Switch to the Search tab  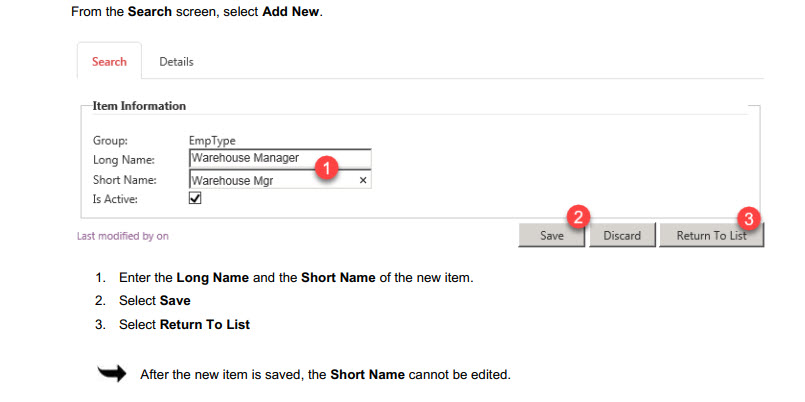109,62
